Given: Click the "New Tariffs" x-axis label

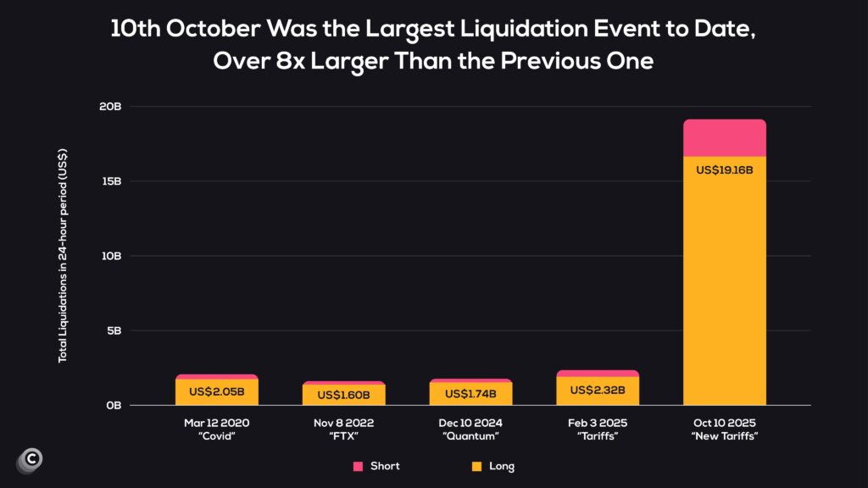Looking at the screenshot, I should point(725,436).
